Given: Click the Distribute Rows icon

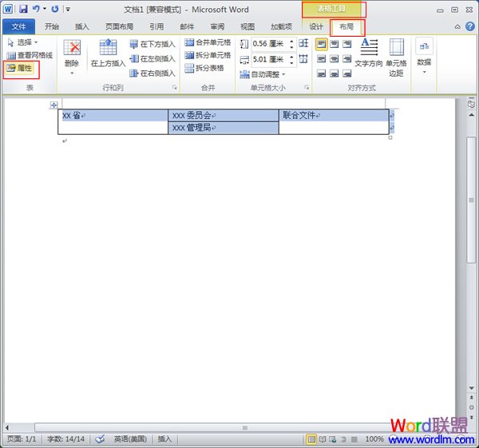Looking at the screenshot, I should pyautogui.click(x=303, y=43).
